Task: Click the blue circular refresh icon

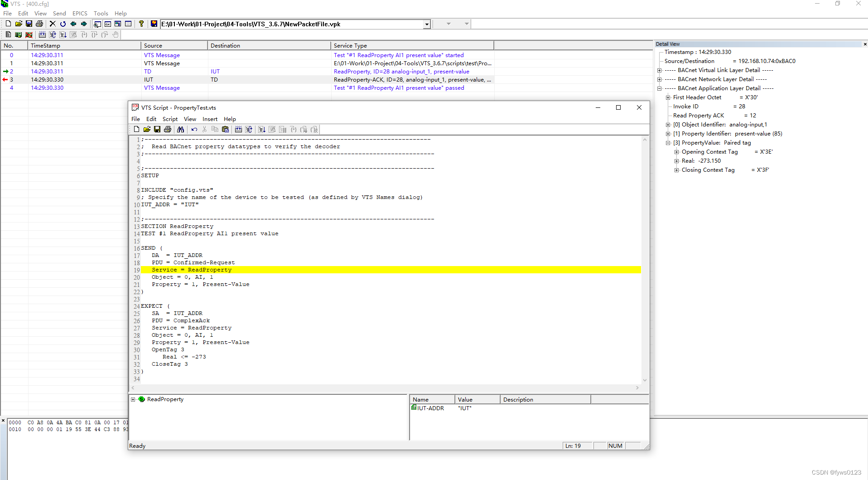Action: click(x=63, y=24)
